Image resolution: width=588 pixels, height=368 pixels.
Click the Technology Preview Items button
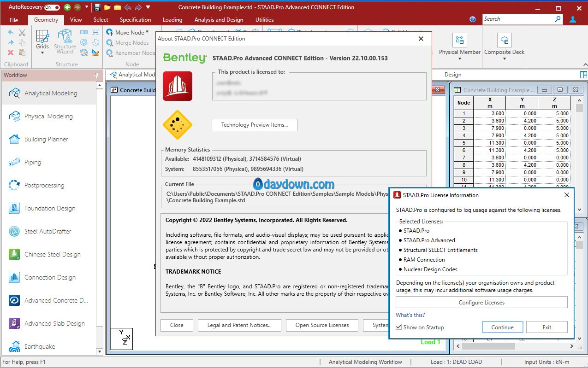click(x=255, y=125)
